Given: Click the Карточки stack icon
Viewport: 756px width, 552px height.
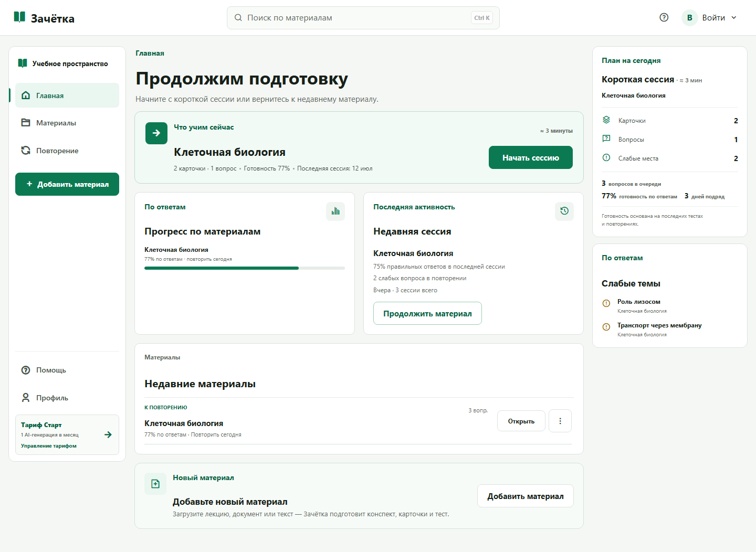Looking at the screenshot, I should pyautogui.click(x=606, y=120).
